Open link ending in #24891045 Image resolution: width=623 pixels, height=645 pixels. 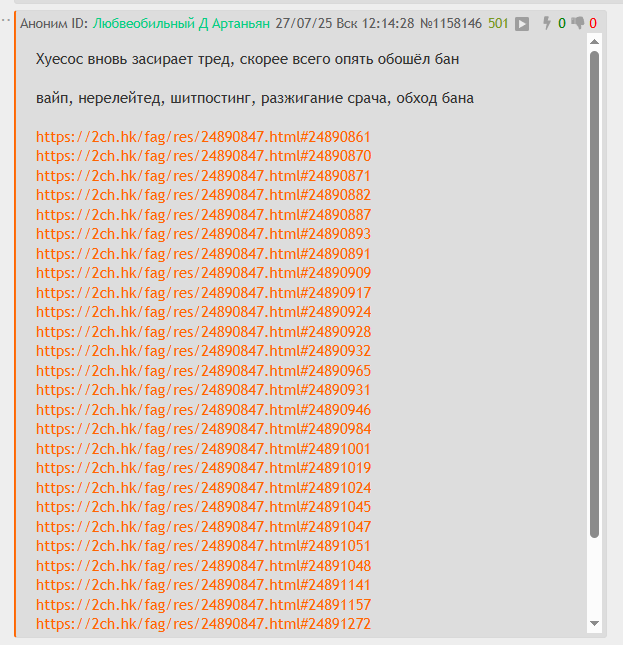click(x=204, y=508)
